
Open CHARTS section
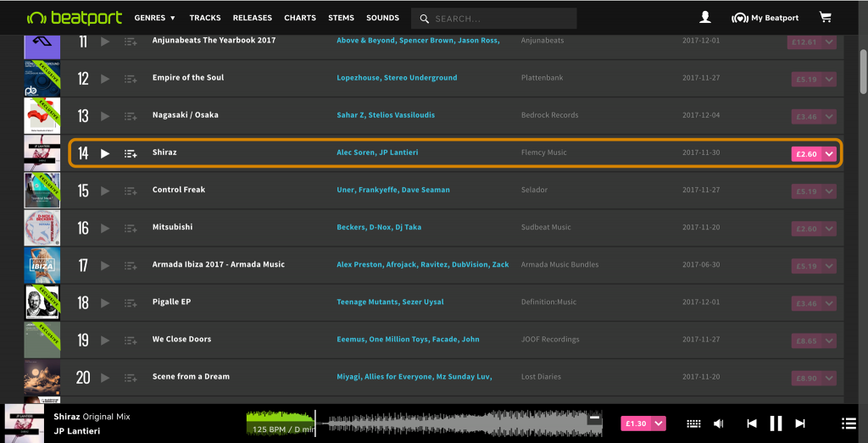pyautogui.click(x=300, y=18)
